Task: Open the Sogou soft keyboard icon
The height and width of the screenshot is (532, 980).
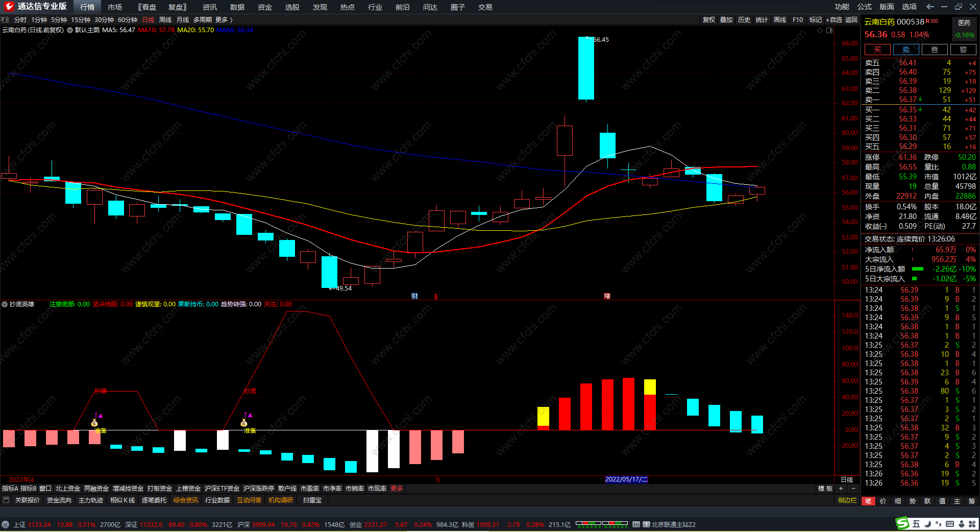Action: pyautogui.click(x=949, y=524)
